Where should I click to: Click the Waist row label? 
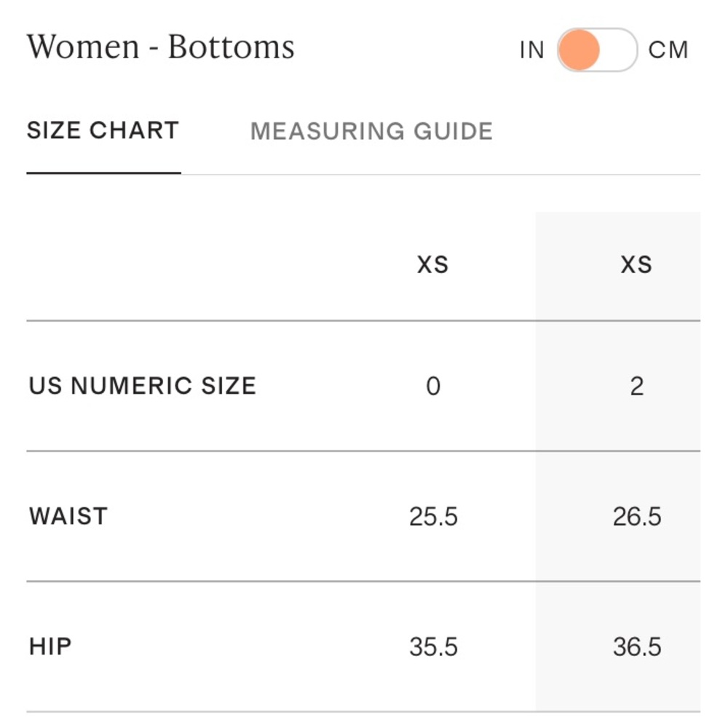pos(68,516)
